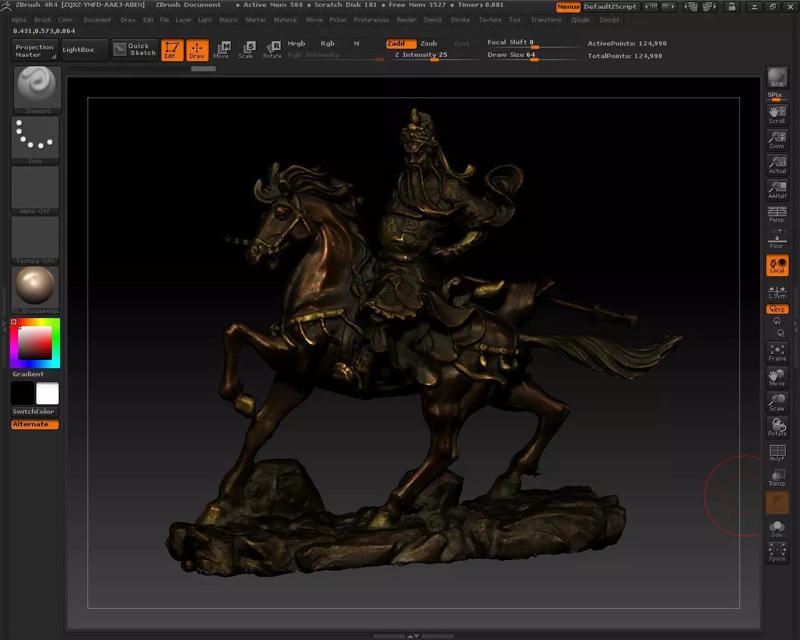Open the Standard brush picker
Viewport: 800px width, 640px height.
[35, 88]
